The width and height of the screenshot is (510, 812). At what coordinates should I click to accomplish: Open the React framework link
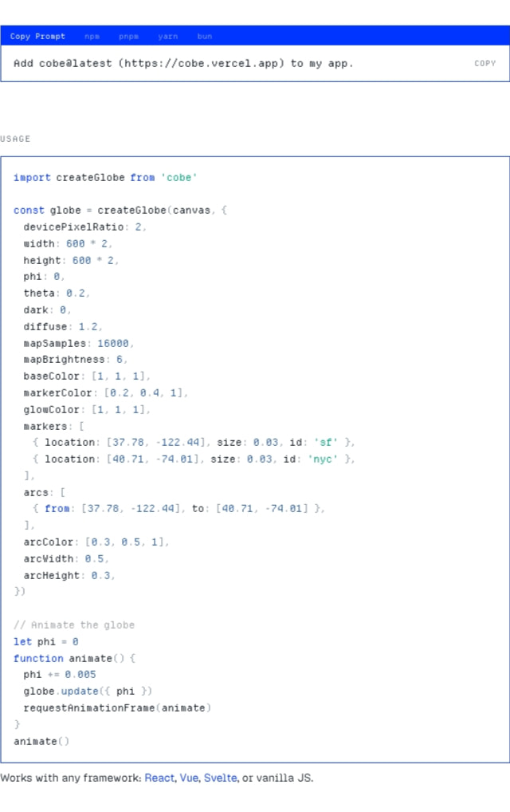click(x=159, y=778)
